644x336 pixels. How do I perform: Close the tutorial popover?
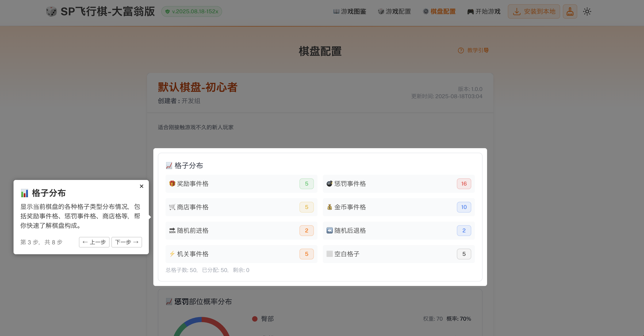point(142,186)
